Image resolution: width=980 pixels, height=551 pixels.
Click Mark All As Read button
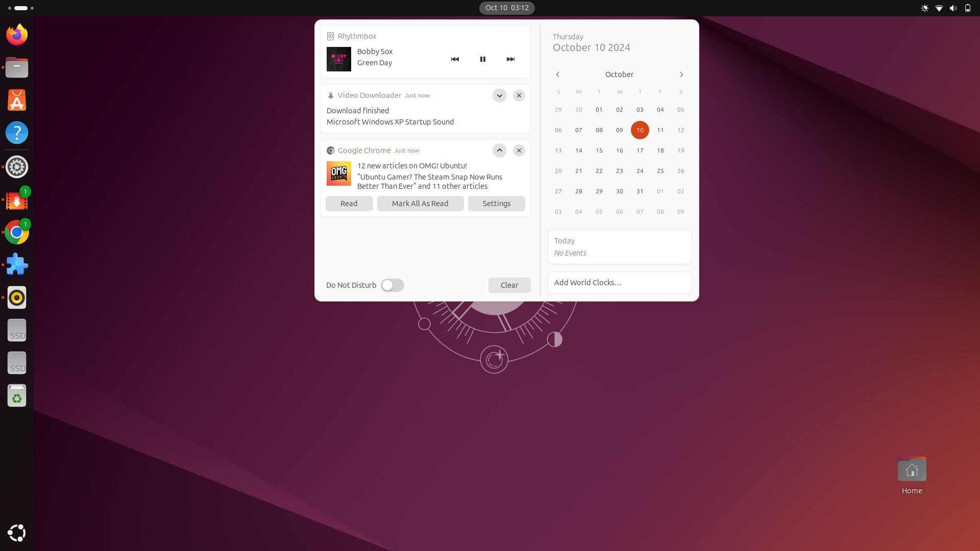coord(420,203)
